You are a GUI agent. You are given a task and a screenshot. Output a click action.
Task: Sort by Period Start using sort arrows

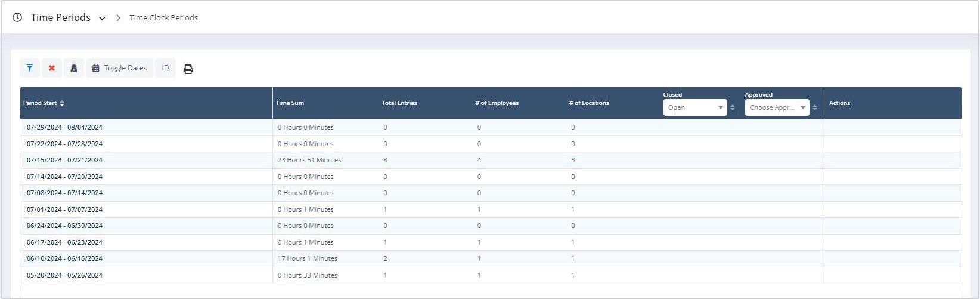click(x=62, y=103)
